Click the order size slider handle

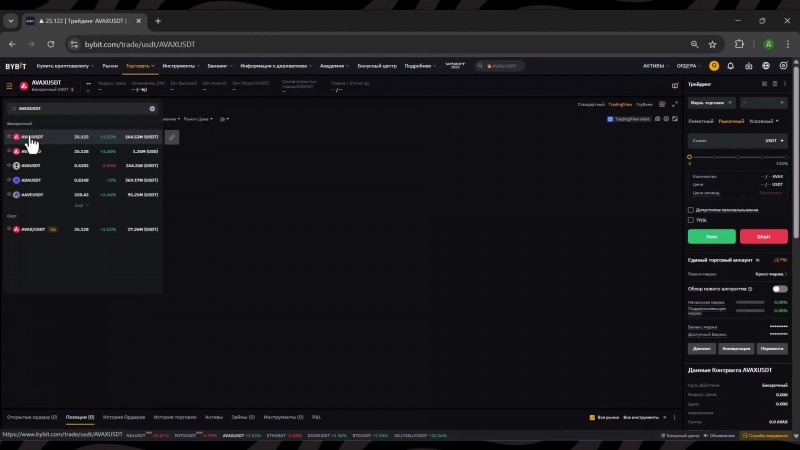(689, 157)
